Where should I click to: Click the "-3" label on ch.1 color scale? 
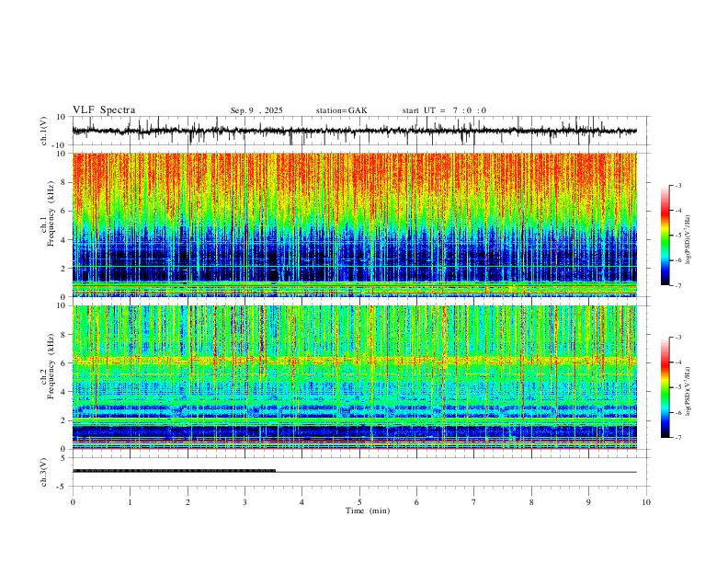678,185
